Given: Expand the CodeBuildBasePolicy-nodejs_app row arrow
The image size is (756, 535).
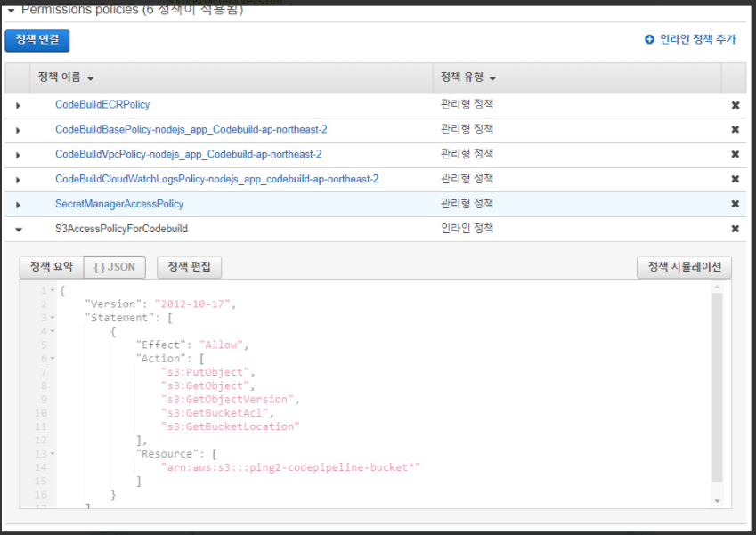Looking at the screenshot, I should [18, 131].
